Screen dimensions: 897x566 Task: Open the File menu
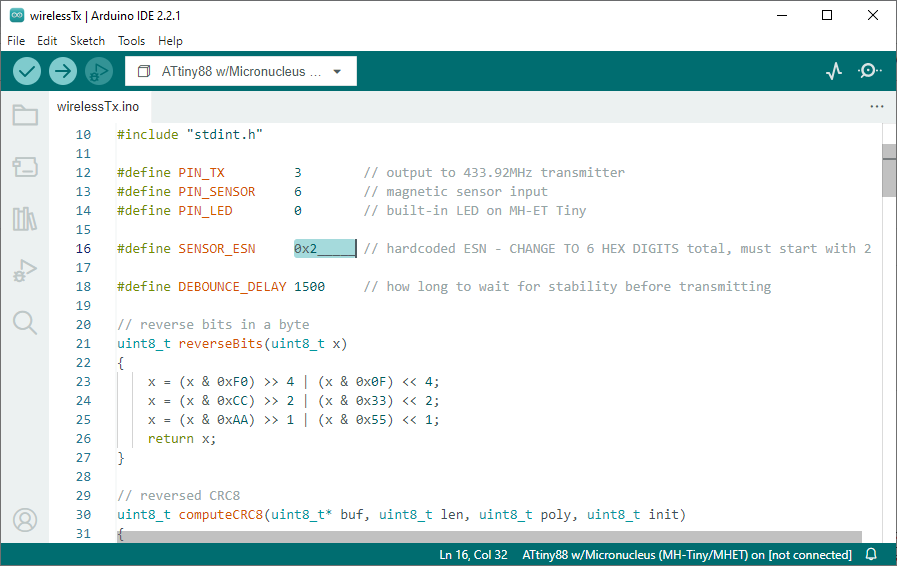coord(16,41)
